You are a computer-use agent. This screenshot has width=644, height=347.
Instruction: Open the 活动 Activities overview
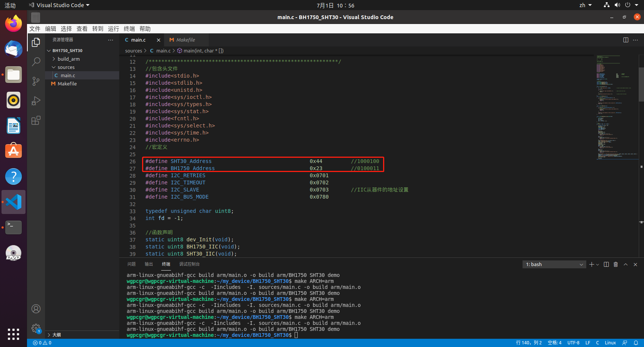(10, 5)
